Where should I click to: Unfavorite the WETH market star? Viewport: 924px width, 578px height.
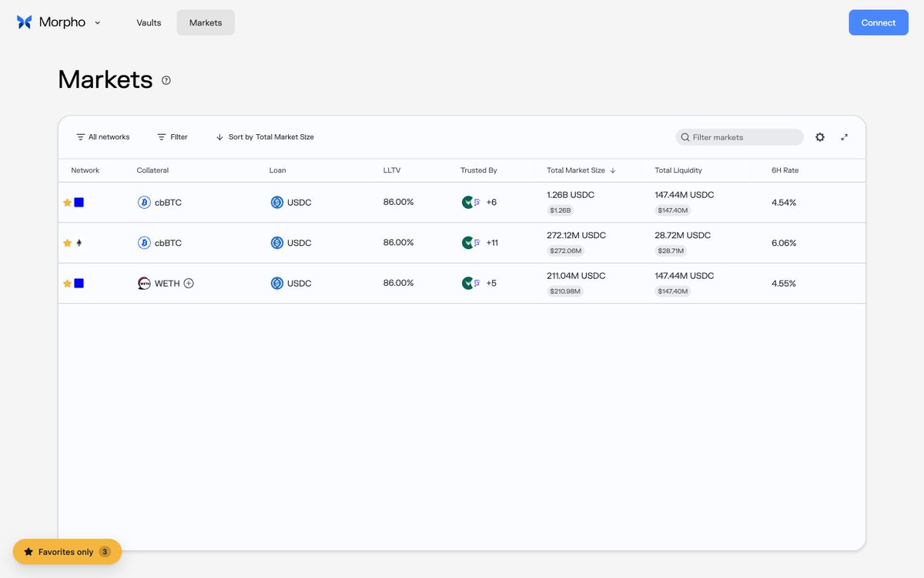point(67,284)
